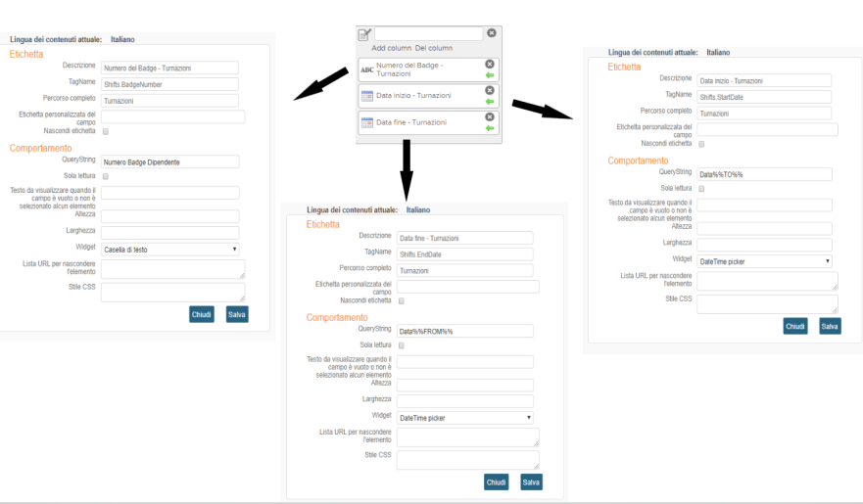Toggle Sola lettura in the Data fine panel
Viewport: 863px width, 504px height.
[402, 345]
